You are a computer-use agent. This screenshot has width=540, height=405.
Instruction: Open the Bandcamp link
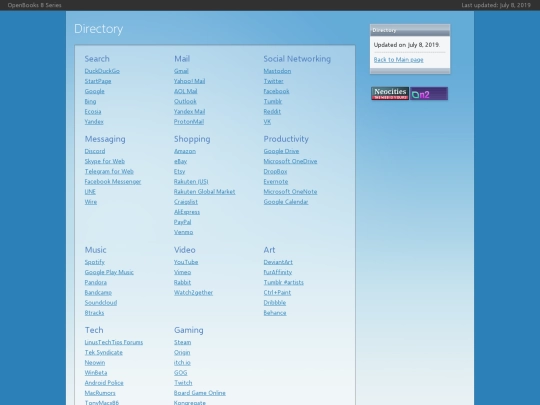click(98, 293)
